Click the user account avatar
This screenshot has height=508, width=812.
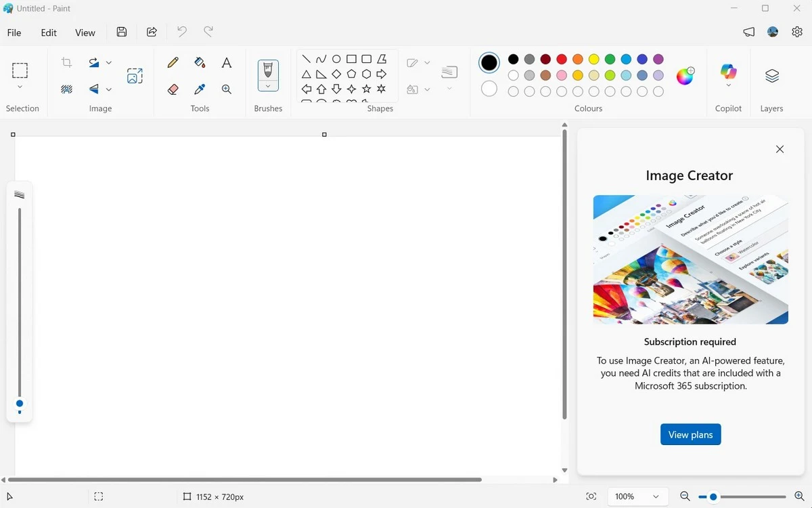coord(773,32)
